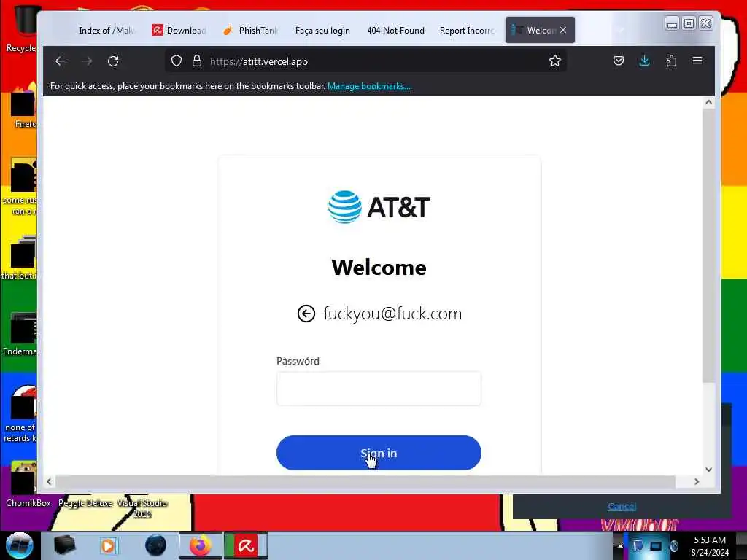Screen dimensions: 747x560
Task: Open the Avira red taskbar icon
Action: (x=246, y=545)
